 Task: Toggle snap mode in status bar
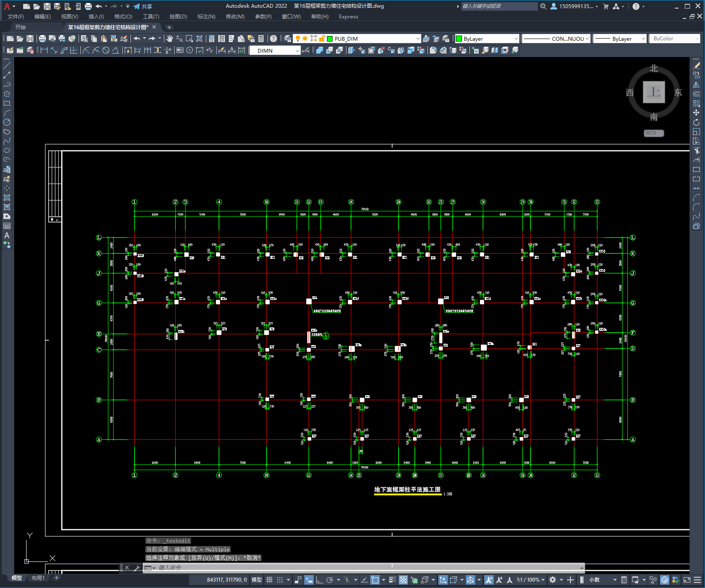[280, 580]
